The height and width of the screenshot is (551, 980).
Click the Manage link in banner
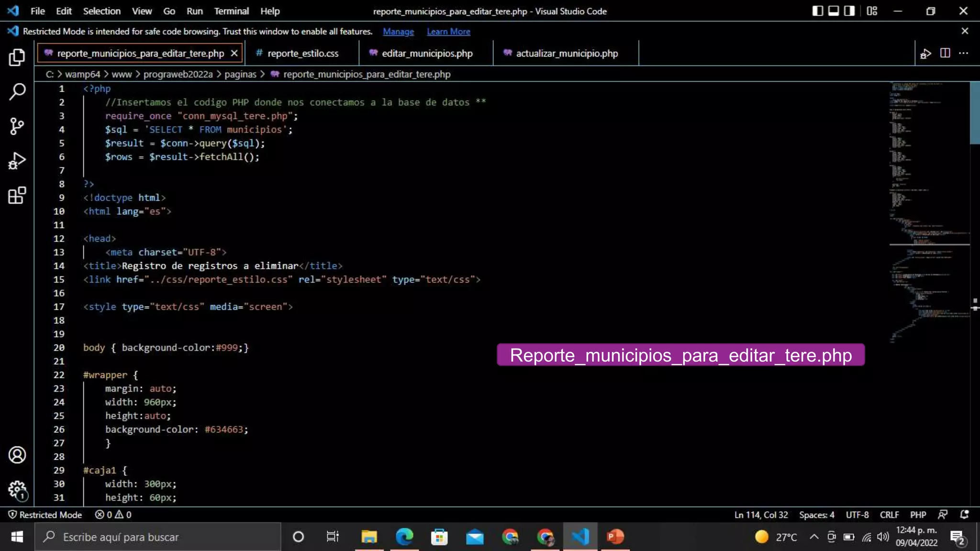pyautogui.click(x=398, y=32)
